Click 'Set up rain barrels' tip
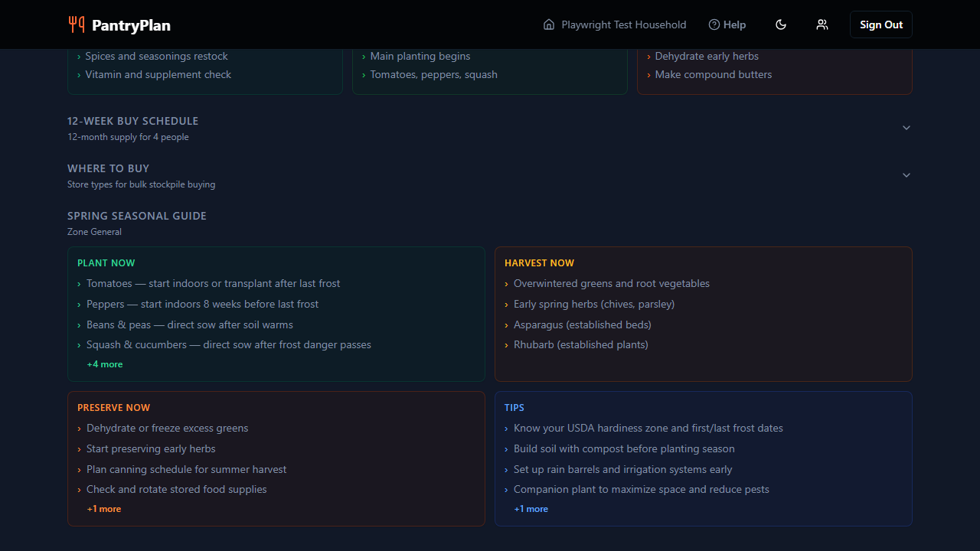The height and width of the screenshot is (551, 980). [x=623, y=469]
